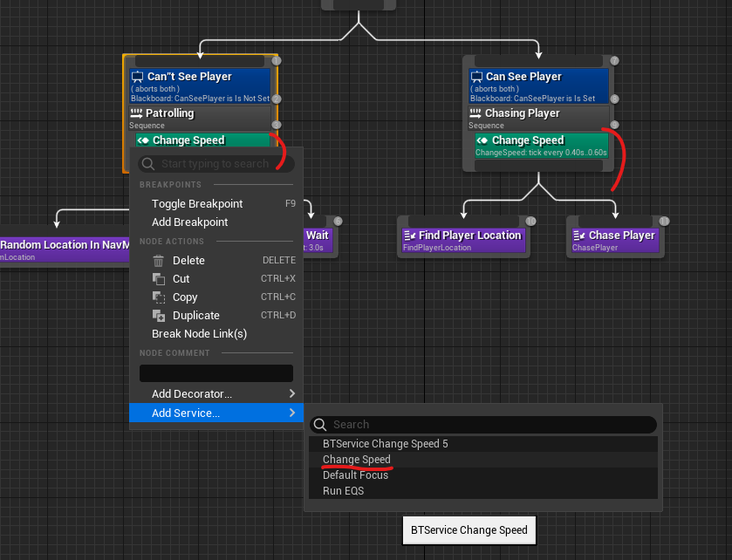This screenshot has width=732, height=560.
Task: Click execution index badge on Find Player Location
Action: (530, 222)
